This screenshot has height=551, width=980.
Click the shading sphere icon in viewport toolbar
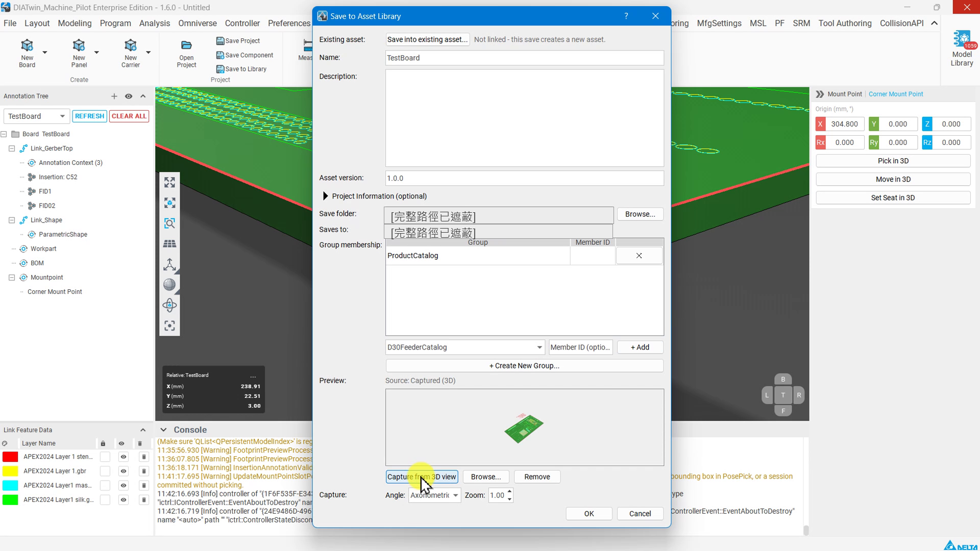pos(169,285)
